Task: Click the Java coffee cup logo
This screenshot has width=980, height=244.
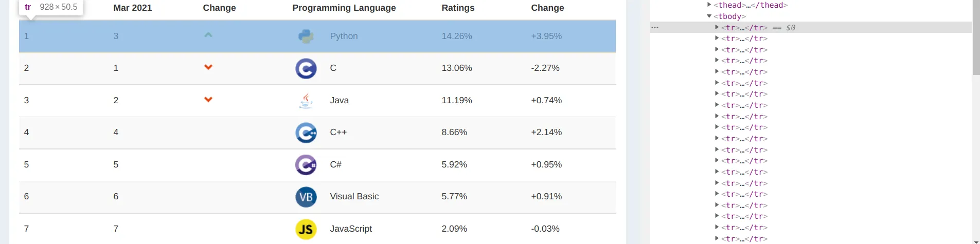Action: (x=306, y=101)
